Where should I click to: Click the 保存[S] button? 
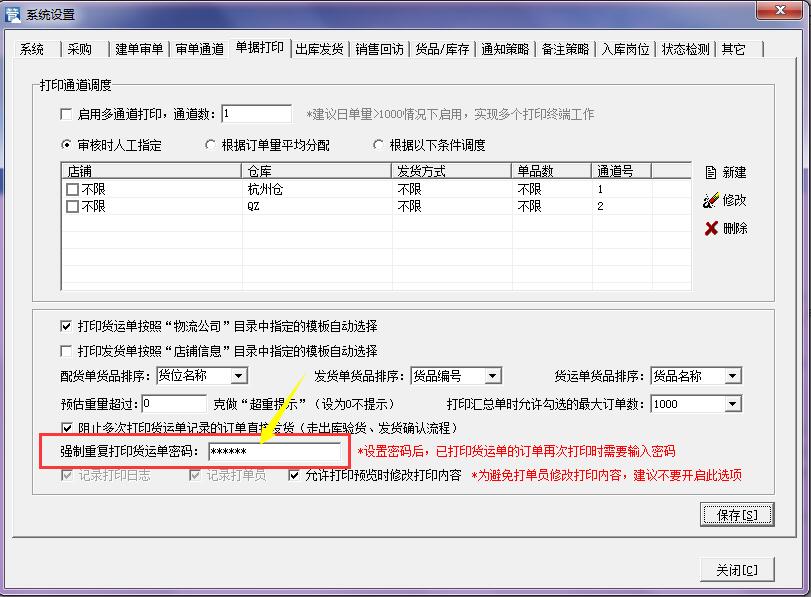coord(737,515)
